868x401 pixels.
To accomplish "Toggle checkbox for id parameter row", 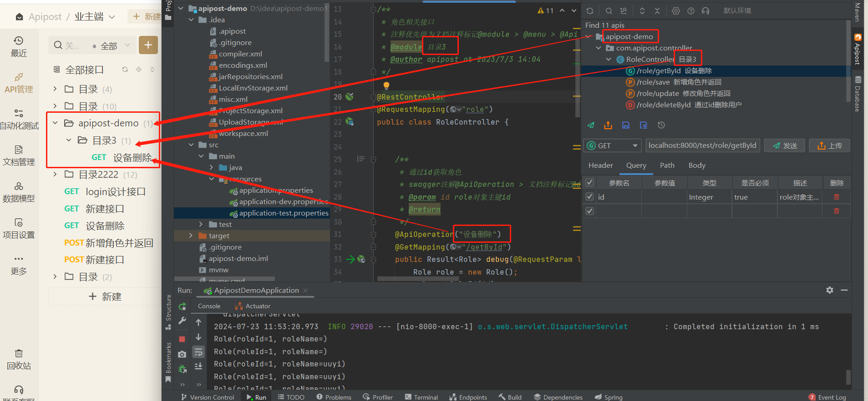I will [589, 197].
